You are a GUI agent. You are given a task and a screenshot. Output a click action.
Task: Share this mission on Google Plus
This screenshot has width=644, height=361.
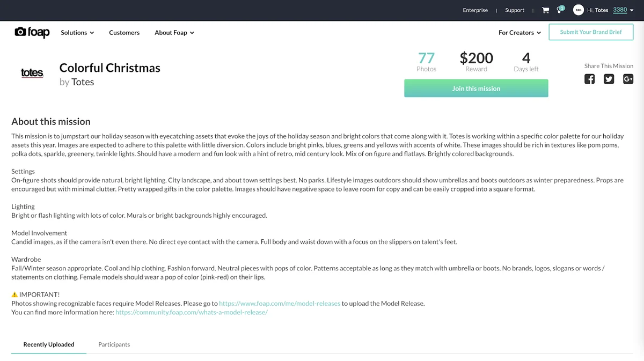(x=628, y=79)
